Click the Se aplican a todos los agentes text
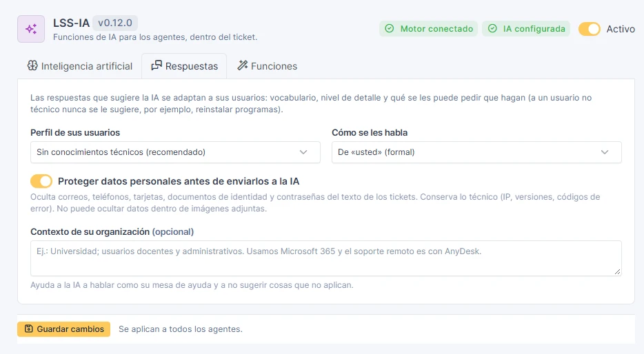This screenshot has width=644, height=354. pyautogui.click(x=180, y=329)
